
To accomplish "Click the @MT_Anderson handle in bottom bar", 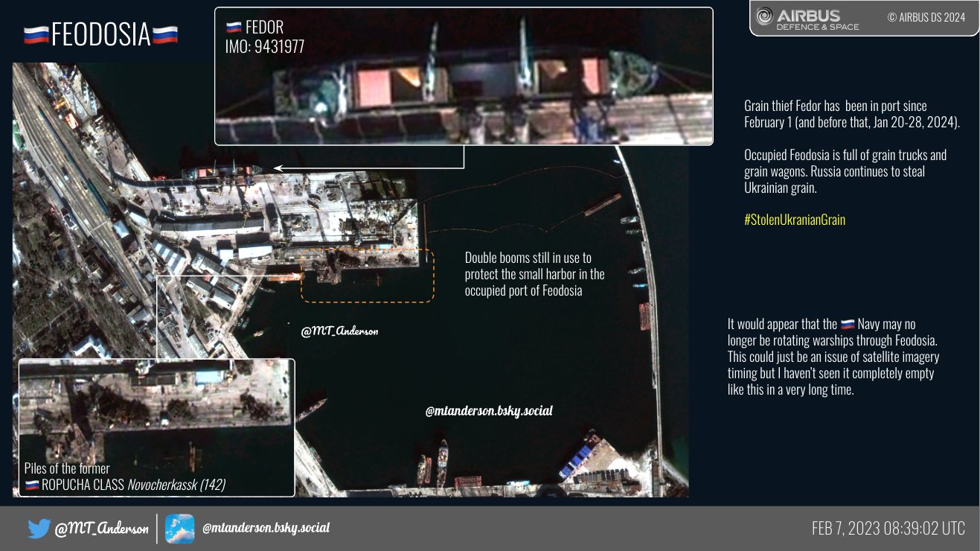I will tap(101, 529).
